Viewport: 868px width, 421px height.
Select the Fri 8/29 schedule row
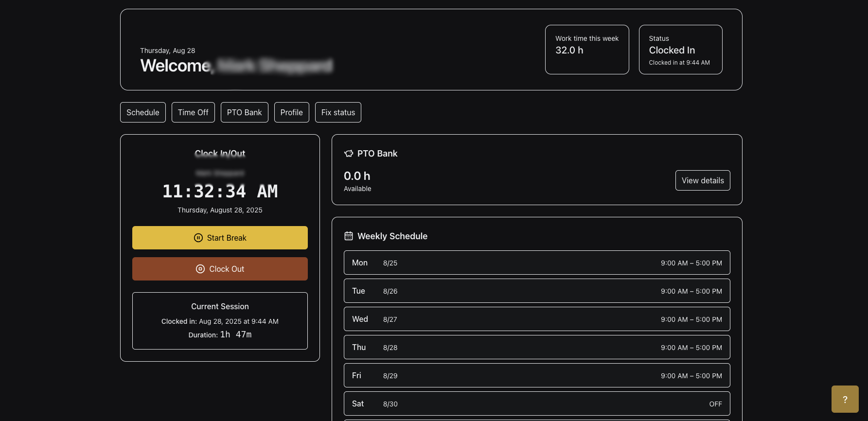[536, 375]
